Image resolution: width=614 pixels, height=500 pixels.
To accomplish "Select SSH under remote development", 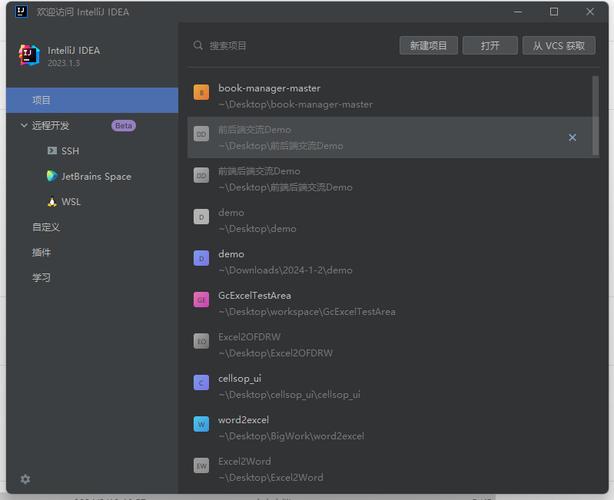I will [70, 151].
